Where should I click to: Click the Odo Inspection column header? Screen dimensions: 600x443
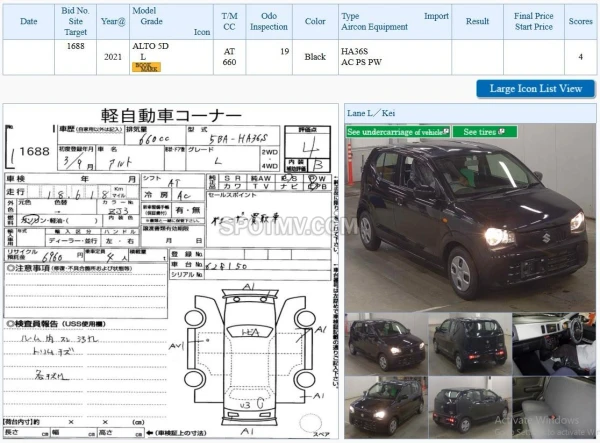tap(269, 21)
